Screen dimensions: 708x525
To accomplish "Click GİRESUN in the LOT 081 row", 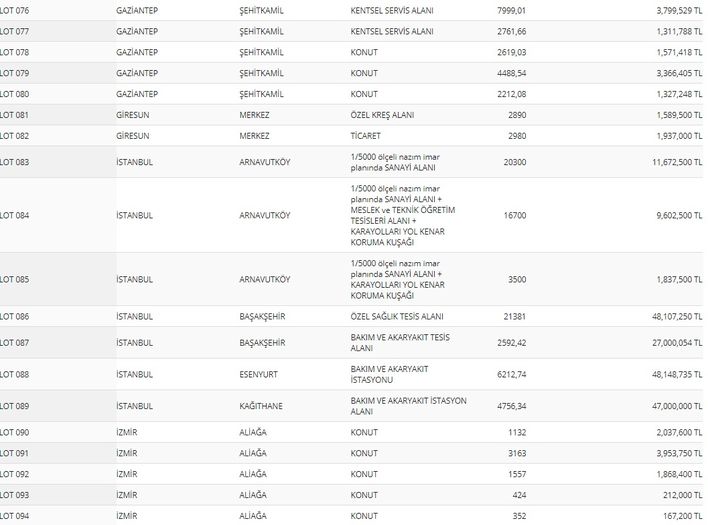I will (134, 115).
